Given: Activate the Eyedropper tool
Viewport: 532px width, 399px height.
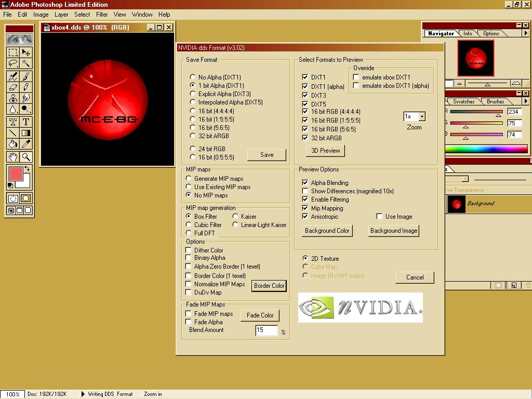Looking at the screenshot, I should tap(25, 144).
